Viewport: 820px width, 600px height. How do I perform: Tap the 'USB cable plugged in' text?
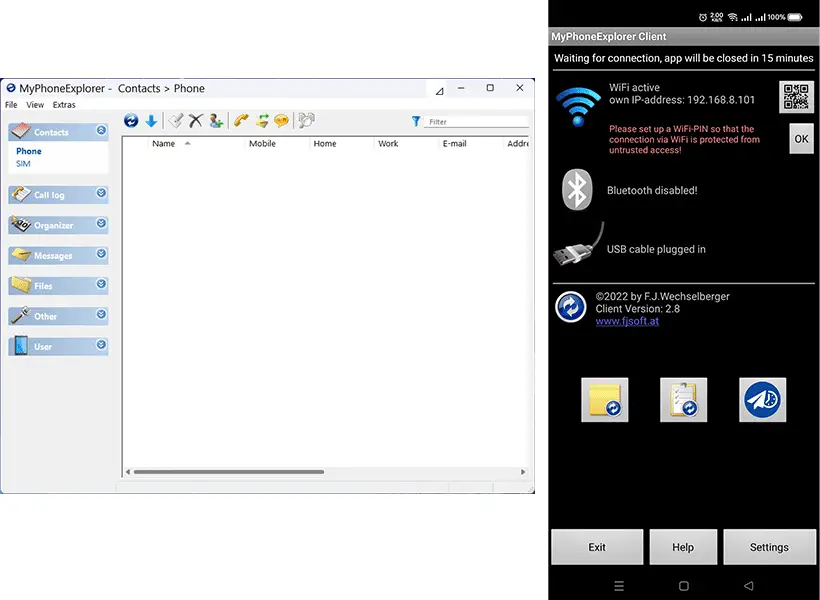point(656,250)
